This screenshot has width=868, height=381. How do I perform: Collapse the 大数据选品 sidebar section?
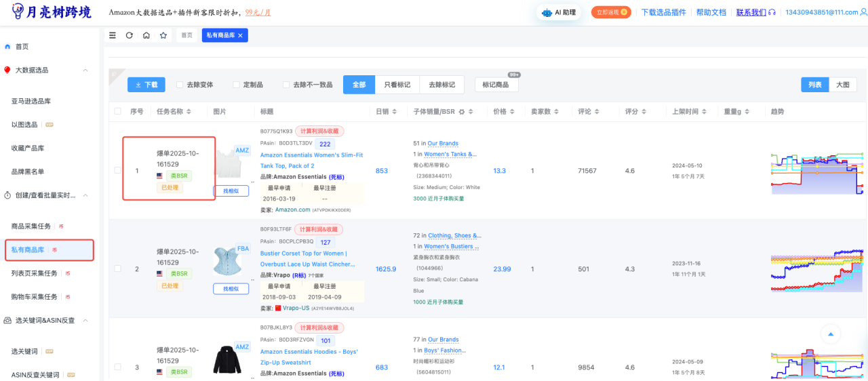click(85, 70)
